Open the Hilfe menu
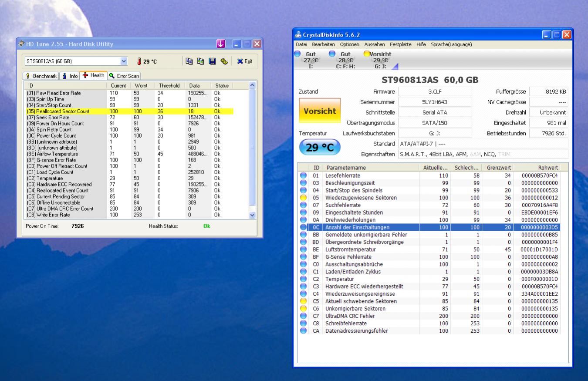 422,44
